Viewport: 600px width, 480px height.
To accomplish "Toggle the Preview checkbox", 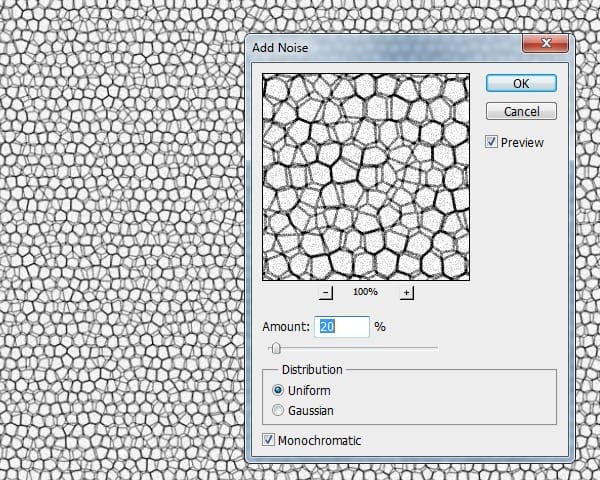I will tap(492, 142).
